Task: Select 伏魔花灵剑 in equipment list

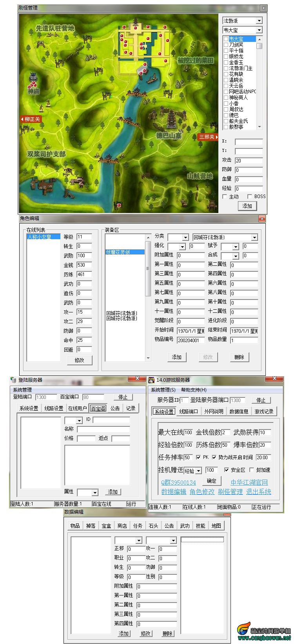Action: click(125, 252)
